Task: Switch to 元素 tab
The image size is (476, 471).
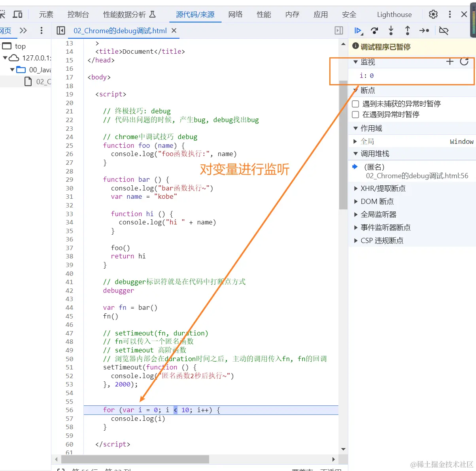Action: [x=46, y=15]
